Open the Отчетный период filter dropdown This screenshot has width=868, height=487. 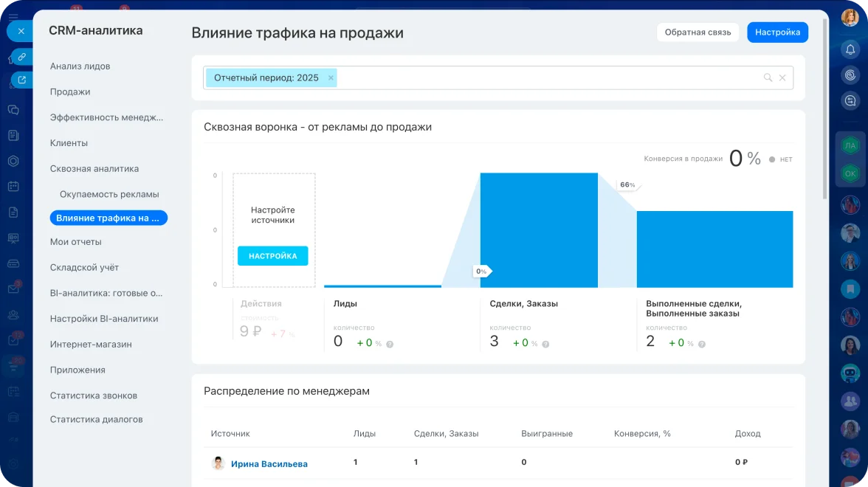point(266,77)
